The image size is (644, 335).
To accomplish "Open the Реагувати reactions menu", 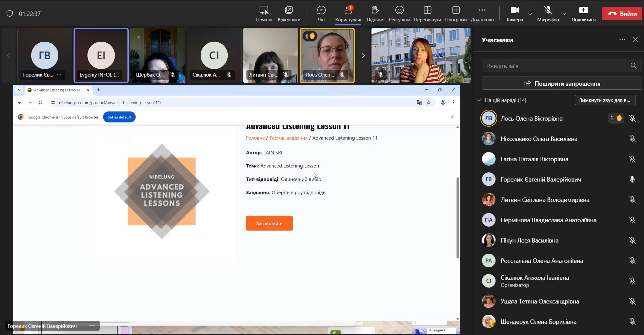I will pos(399,14).
